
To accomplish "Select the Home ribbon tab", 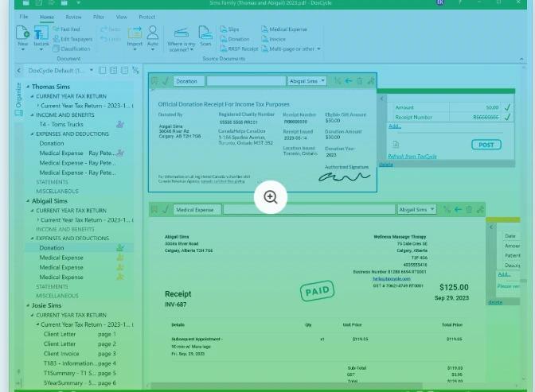I will 47,17.
